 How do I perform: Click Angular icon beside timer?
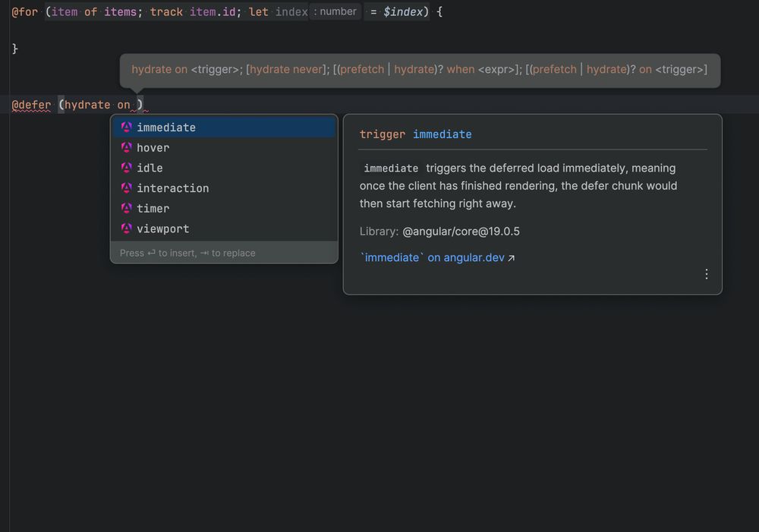pos(126,208)
